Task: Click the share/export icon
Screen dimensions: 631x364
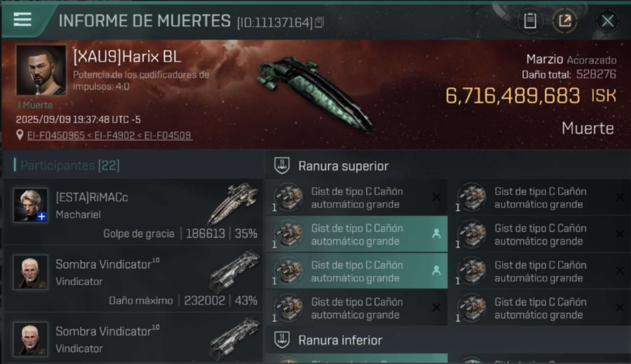Action: 565,21
